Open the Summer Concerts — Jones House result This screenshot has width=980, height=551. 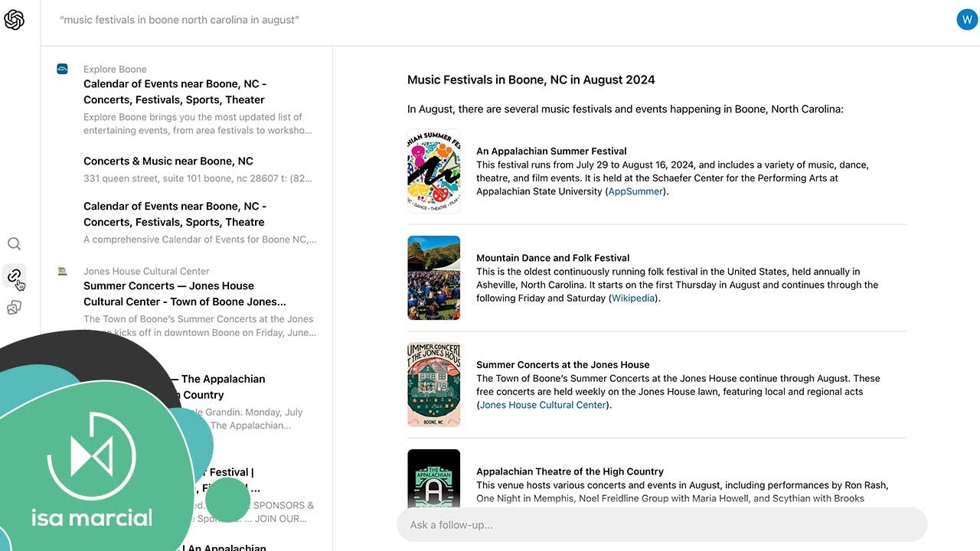tap(185, 294)
